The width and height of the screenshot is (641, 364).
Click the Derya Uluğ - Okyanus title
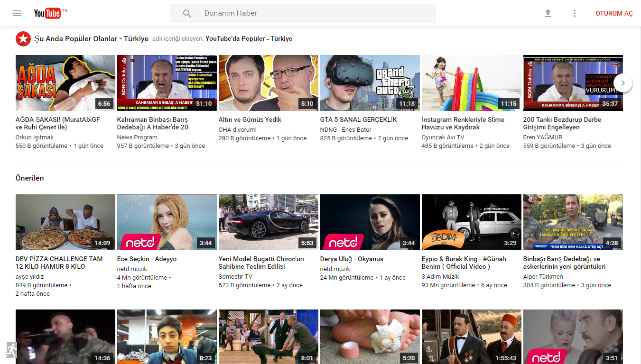pyautogui.click(x=352, y=259)
